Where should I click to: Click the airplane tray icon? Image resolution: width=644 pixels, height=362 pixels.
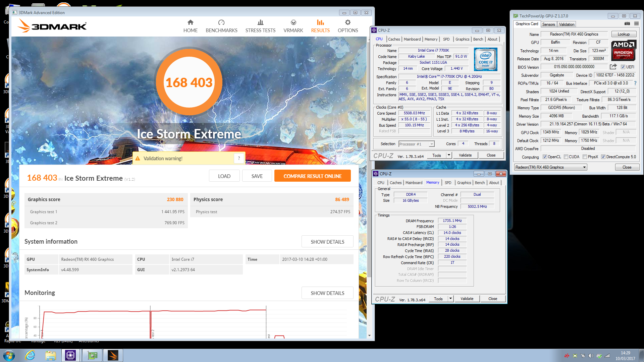(x=583, y=356)
